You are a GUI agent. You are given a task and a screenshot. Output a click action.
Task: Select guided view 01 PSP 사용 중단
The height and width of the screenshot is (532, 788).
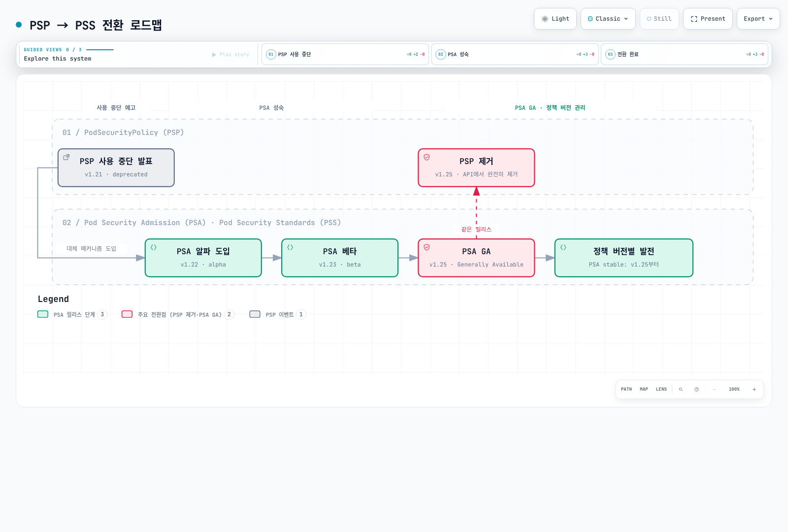tap(345, 54)
